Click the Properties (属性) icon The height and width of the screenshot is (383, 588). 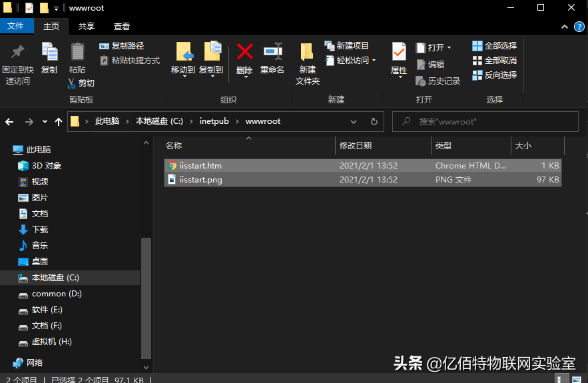(399, 52)
